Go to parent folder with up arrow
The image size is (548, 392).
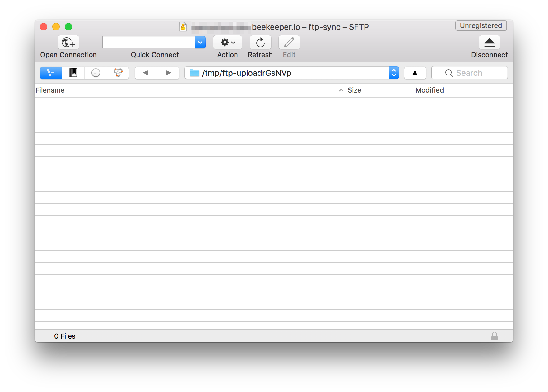pyautogui.click(x=415, y=73)
